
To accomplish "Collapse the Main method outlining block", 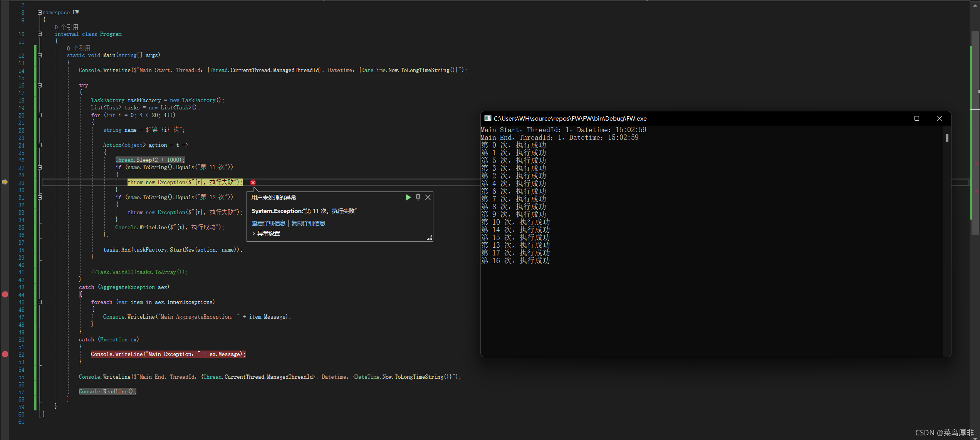I will click(x=39, y=55).
